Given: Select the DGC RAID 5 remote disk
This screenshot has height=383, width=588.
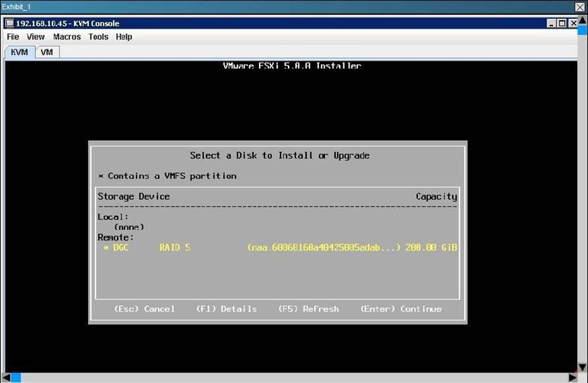Looking at the screenshot, I should tap(278, 248).
